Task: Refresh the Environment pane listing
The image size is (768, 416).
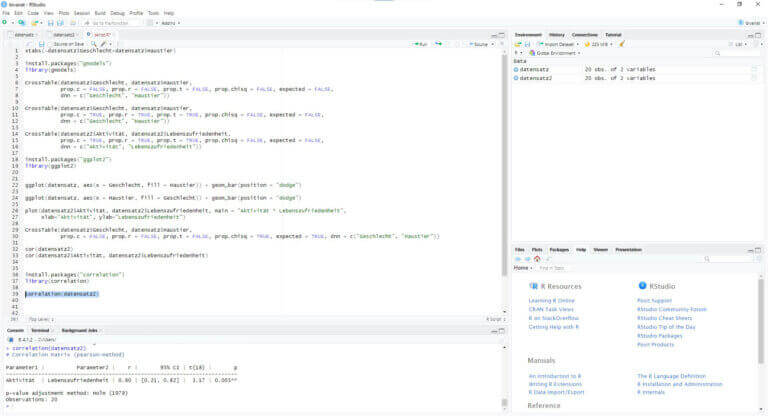Action: coord(758,44)
